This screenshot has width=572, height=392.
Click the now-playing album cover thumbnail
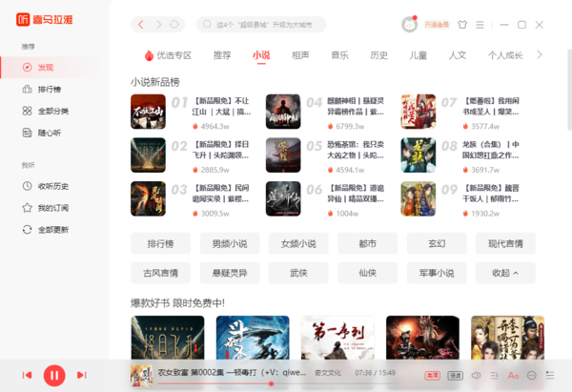coord(142,376)
